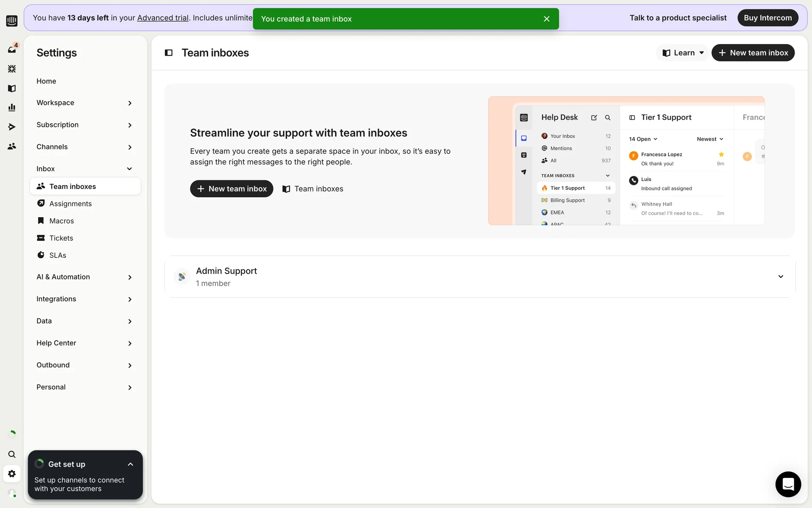Screen dimensions: 812x508
Task: Open the Learn dropdown
Action: click(683, 53)
